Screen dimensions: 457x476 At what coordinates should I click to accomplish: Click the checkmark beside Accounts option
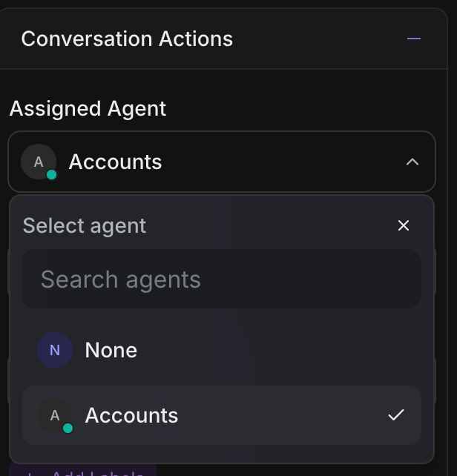coord(396,415)
